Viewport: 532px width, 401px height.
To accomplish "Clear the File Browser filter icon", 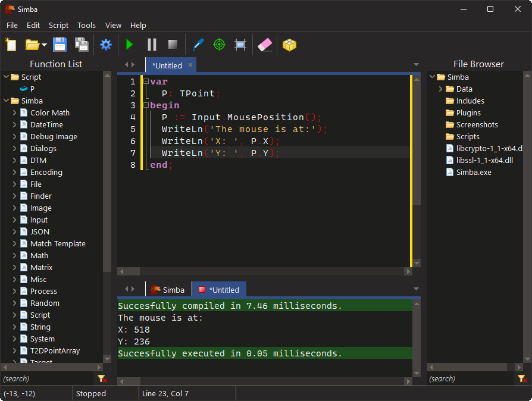I will coord(522,378).
